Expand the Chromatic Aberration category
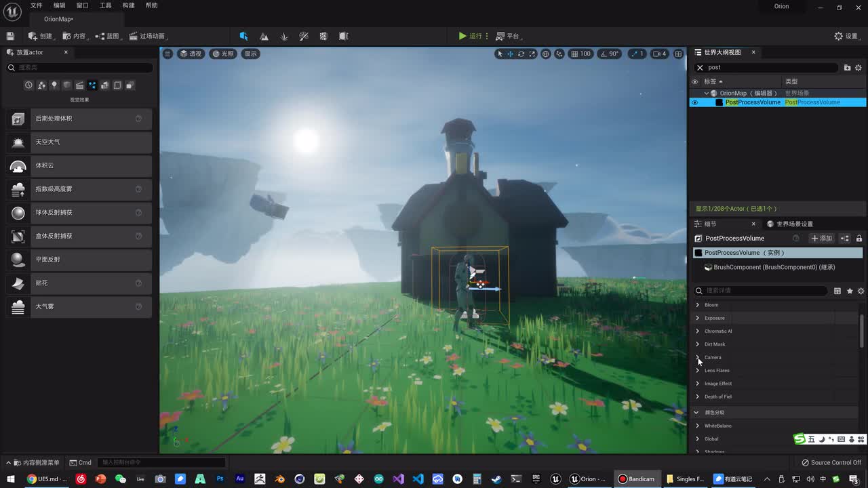The height and width of the screenshot is (488, 868). [698, 331]
